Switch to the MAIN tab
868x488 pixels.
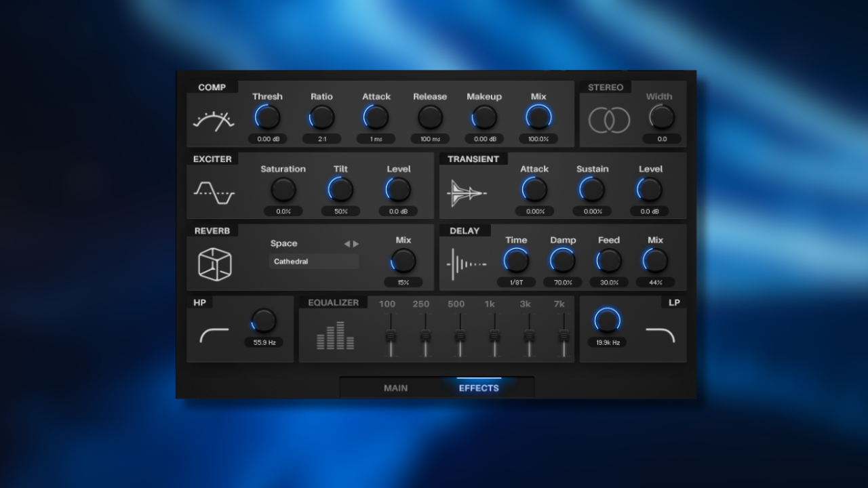click(x=396, y=388)
